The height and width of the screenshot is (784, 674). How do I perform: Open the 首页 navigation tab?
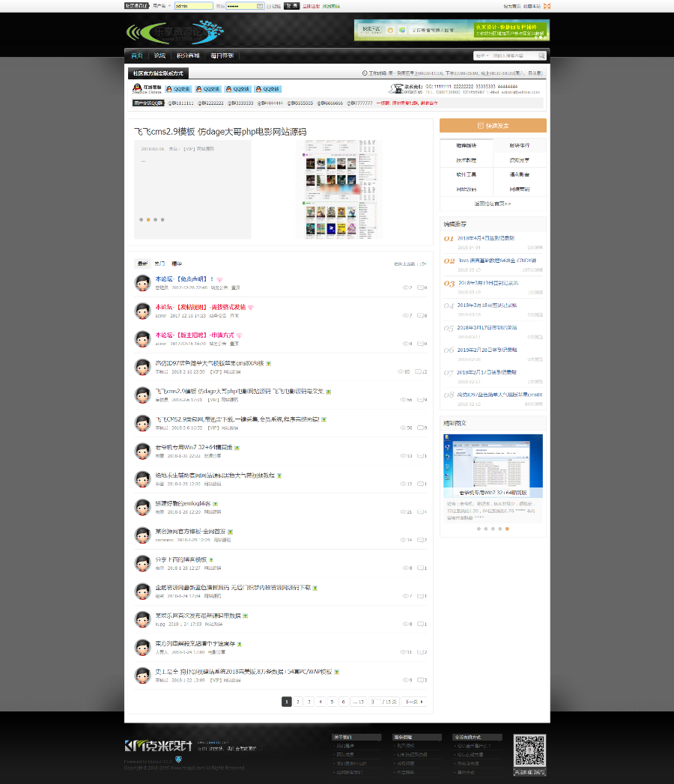(x=136, y=55)
